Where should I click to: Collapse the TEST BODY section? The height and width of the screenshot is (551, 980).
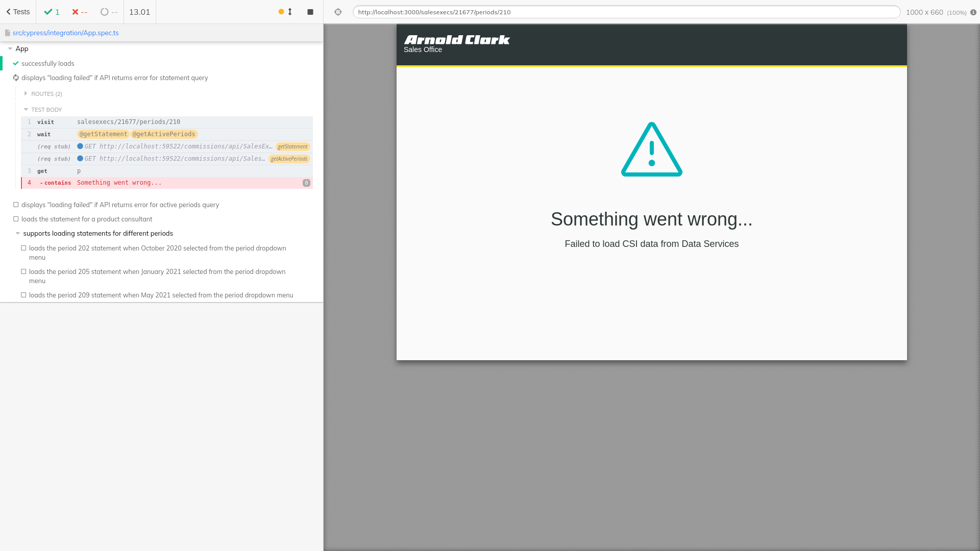46,110
